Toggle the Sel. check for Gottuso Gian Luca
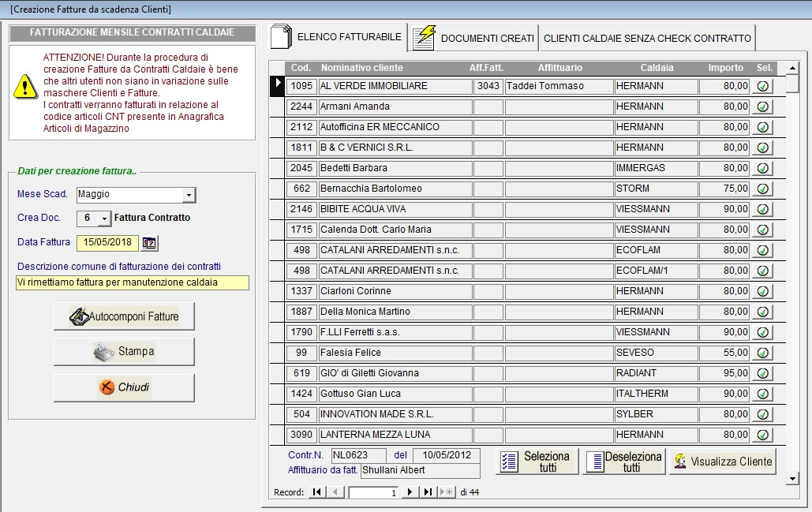Image resolution: width=812 pixels, height=512 pixels. [763, 394]
